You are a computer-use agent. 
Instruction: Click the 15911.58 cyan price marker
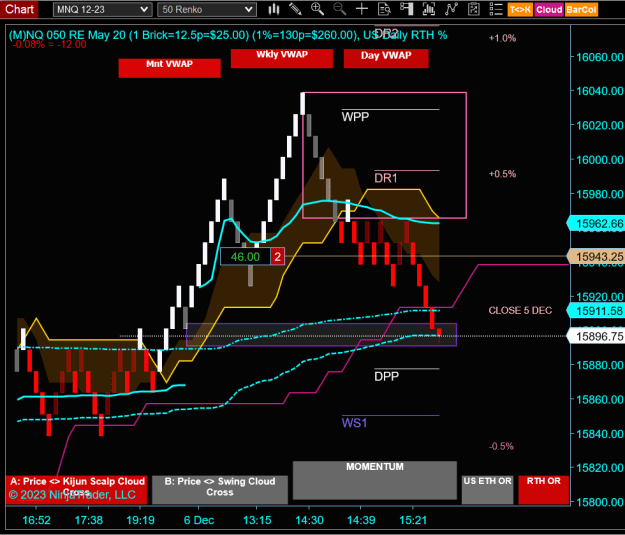click(596, 310)
